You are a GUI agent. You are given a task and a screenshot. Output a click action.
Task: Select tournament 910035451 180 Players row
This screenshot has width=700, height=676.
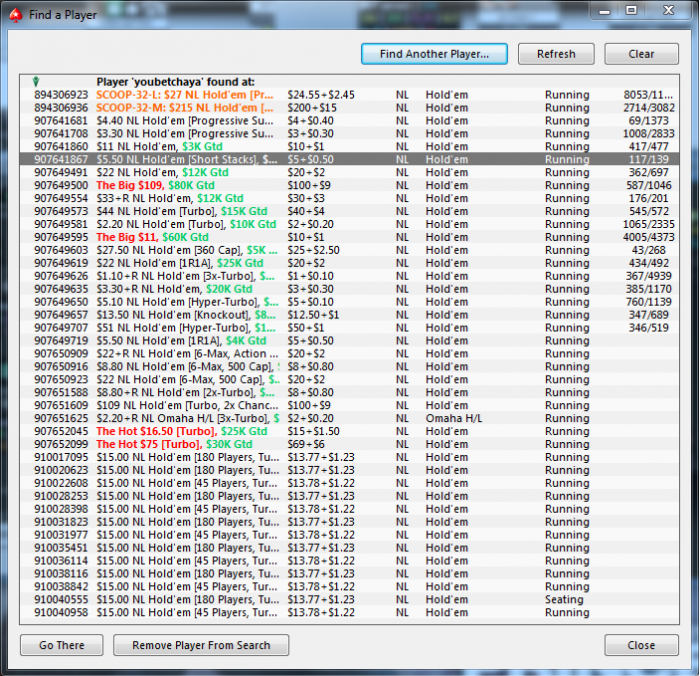[x=350, y=548]
